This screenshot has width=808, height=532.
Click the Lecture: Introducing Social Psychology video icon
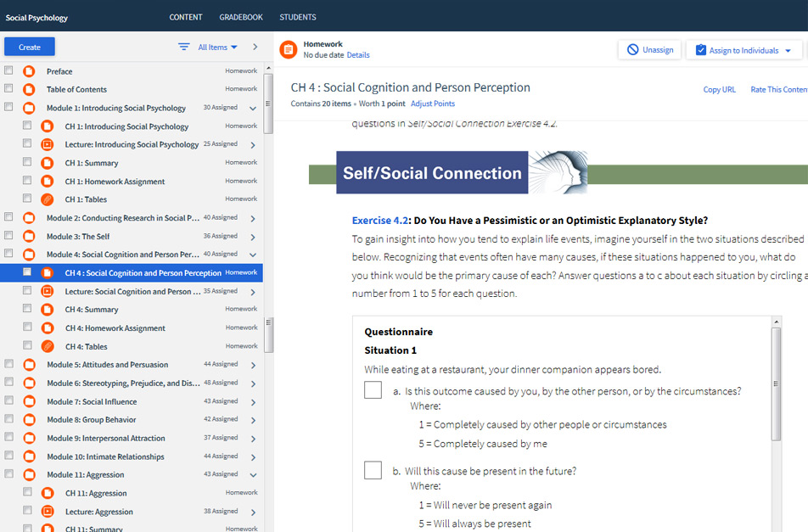[47, 145]
